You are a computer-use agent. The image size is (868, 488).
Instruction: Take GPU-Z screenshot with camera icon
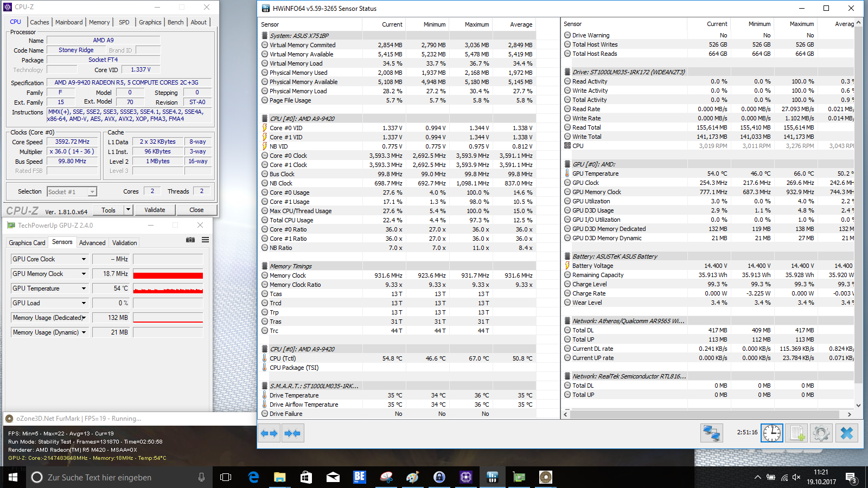click(190, 240)
